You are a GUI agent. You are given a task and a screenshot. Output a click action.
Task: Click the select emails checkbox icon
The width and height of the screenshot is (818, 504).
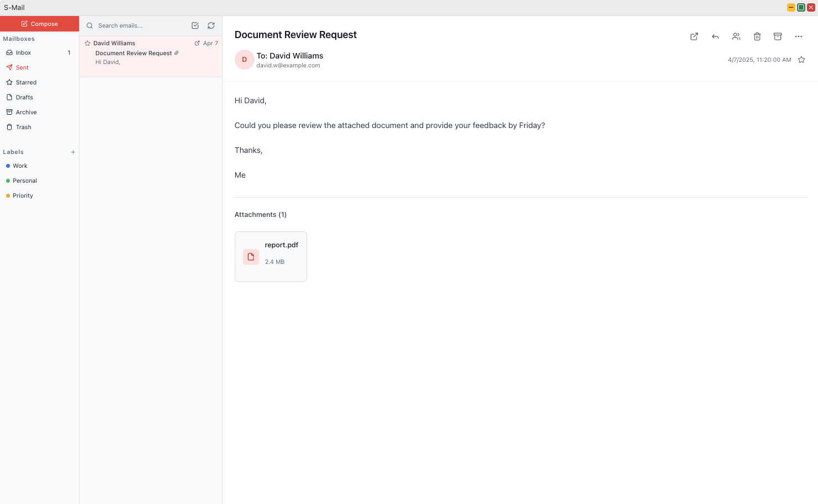pyautogui.click(x=195, y=25)
